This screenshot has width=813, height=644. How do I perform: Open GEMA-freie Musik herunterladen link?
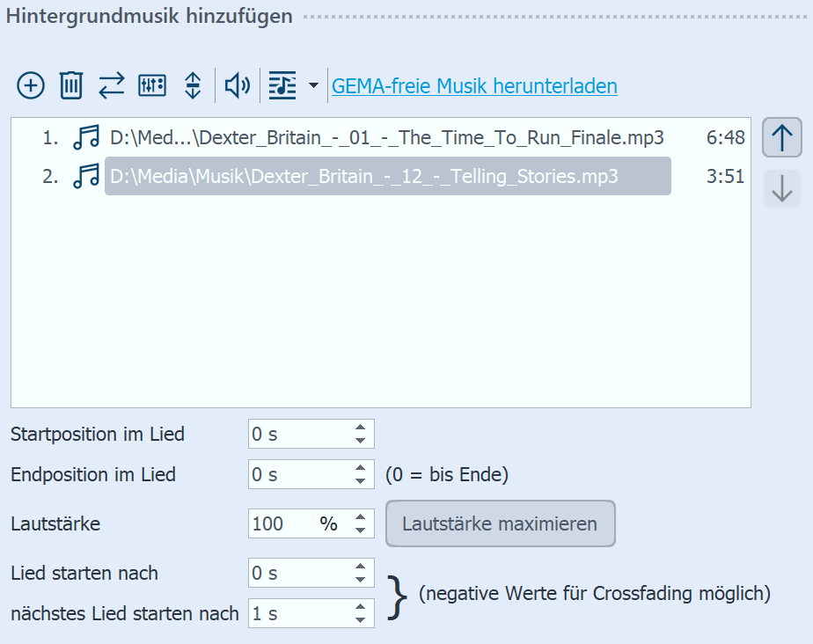[x=474, y=86]
